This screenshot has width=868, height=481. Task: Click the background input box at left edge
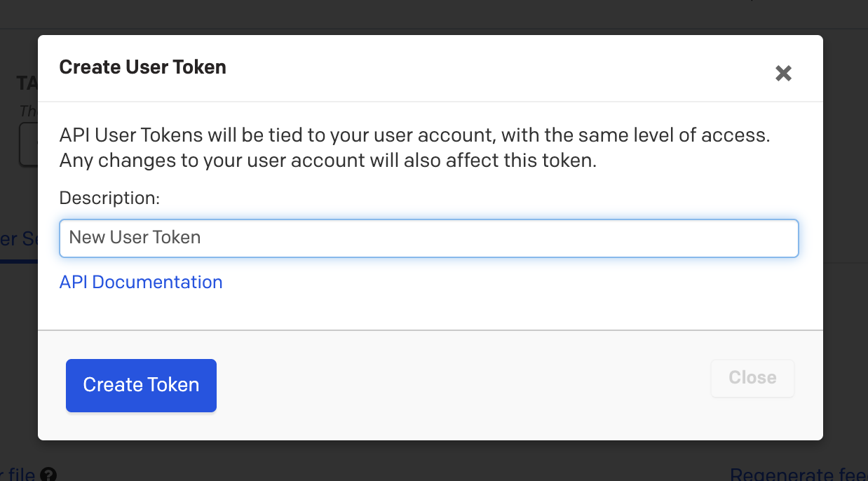28,144
